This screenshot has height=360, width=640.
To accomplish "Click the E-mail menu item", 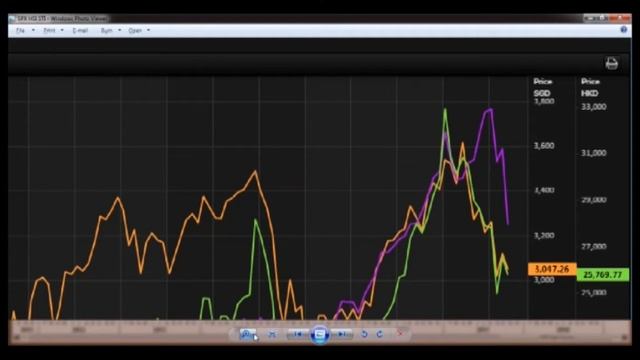I will [80, 31].
